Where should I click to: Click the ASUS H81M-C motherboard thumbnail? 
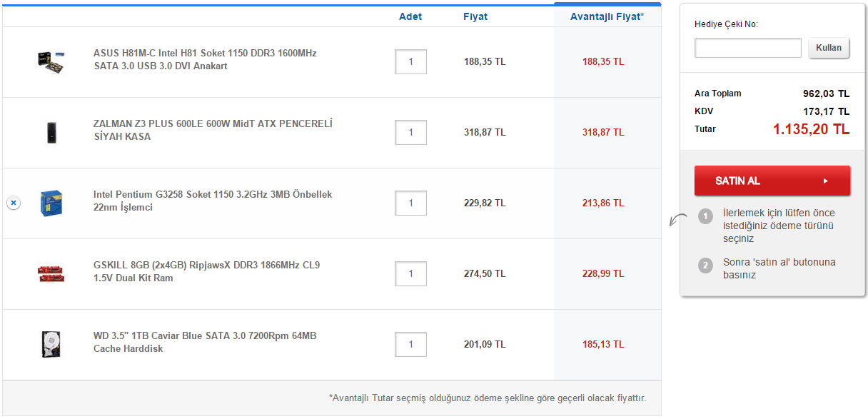click(x=51, y=61)
